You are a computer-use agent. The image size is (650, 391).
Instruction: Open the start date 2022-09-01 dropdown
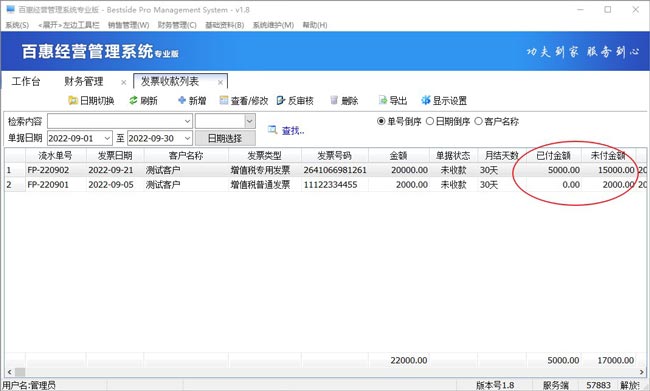(x=107, y=138)
